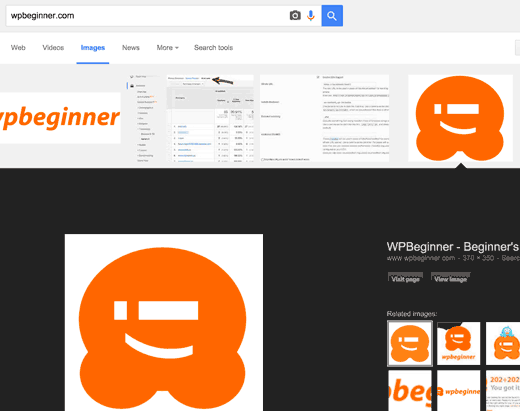Select the wpbeginner text logo thumbnail
The height and width of the screenshot is (411, 520).
(x=60, y=118)
